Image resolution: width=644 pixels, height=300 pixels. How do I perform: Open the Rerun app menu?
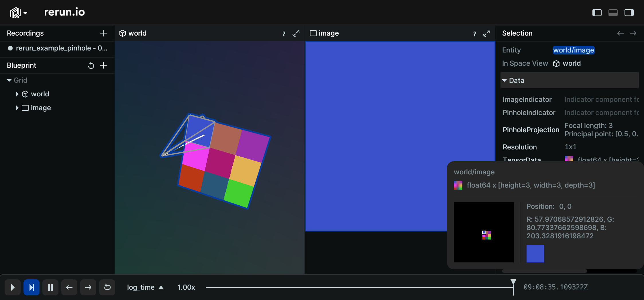click(18, 12)
